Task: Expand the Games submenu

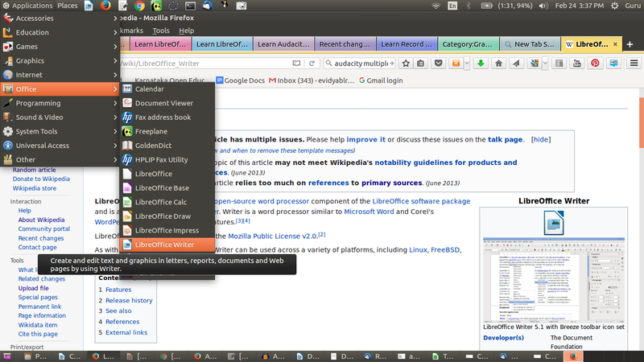Action: [60, 47]
